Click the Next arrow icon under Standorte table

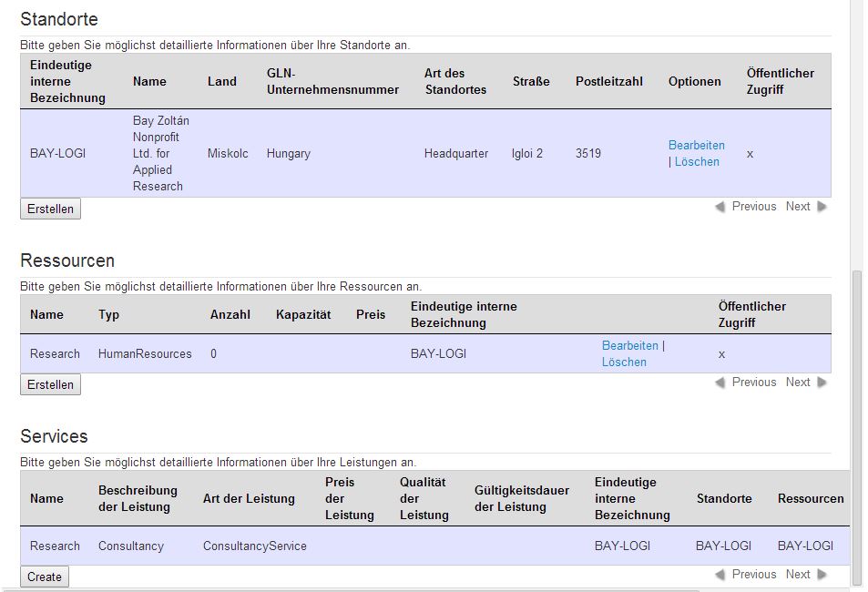tap(822, 207)
